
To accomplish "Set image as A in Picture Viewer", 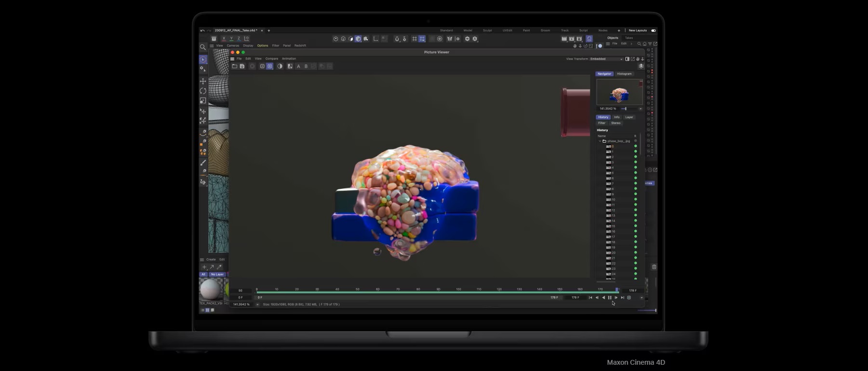I will [x=298, y=66].
